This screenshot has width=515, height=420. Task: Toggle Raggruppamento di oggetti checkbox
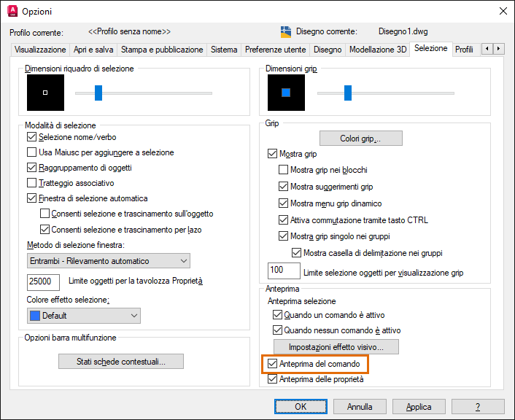pos(31,168)
